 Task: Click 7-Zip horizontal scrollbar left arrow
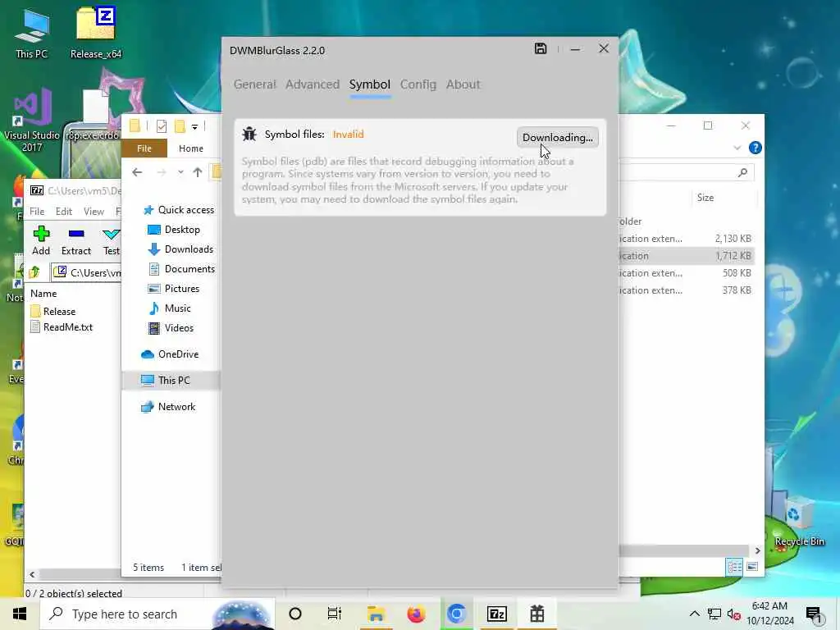32,575
